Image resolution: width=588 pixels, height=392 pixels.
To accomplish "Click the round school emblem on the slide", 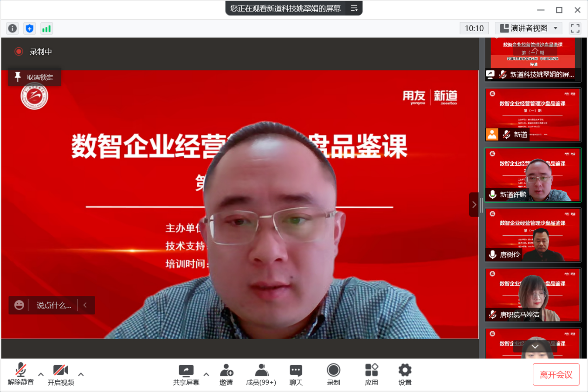I will pos(34,96).
